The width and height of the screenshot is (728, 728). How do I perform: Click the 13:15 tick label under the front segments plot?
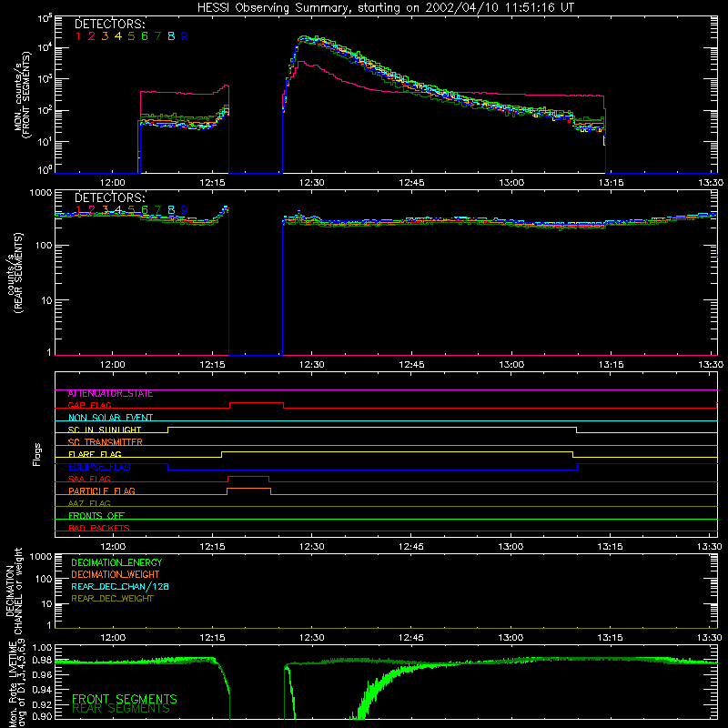pos(611,183)
